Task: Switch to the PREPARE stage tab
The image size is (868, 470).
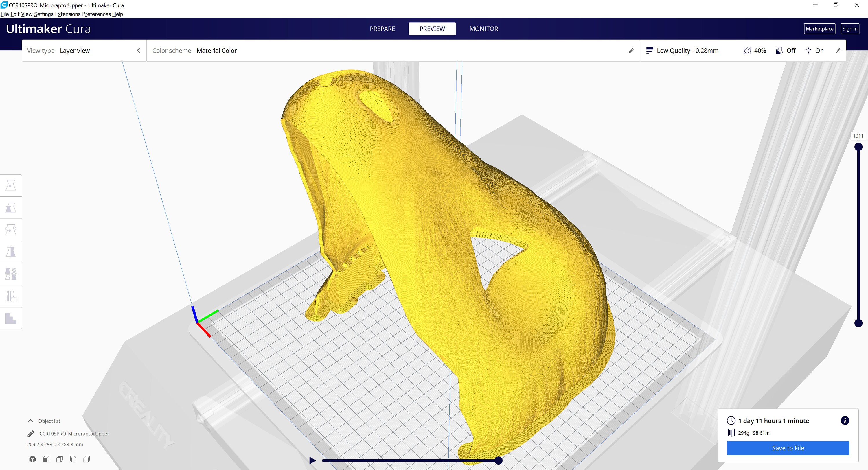Action: (x=382, y=29)
